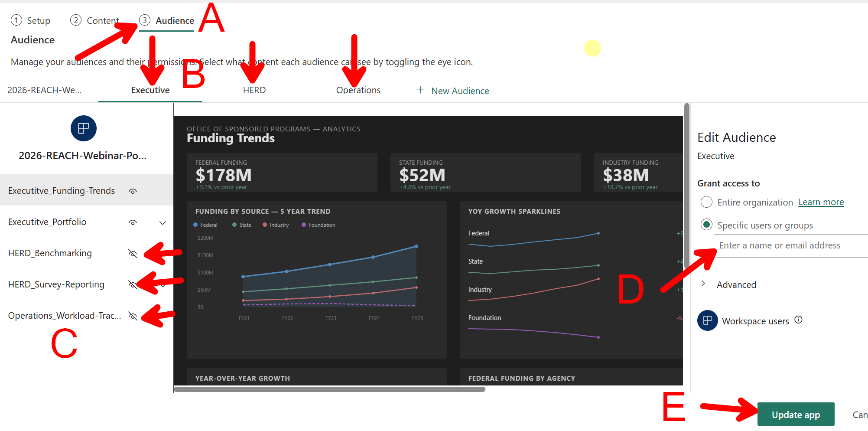Unhide HERD_Benchmarking using its eye icon
The height and width of the screenshot is (431, 868).
133,254
